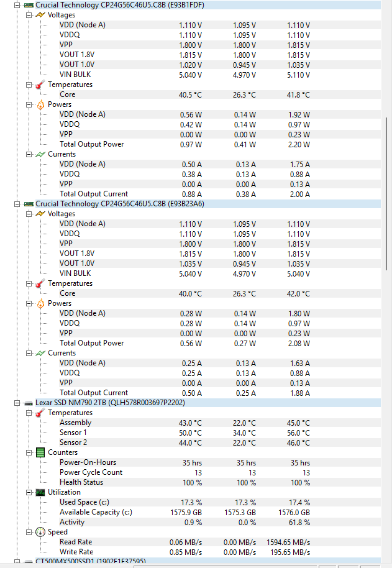Select the Crucial Technology CP24G56C46U5.C8B (E93B1FDF) row

point(207,5)
